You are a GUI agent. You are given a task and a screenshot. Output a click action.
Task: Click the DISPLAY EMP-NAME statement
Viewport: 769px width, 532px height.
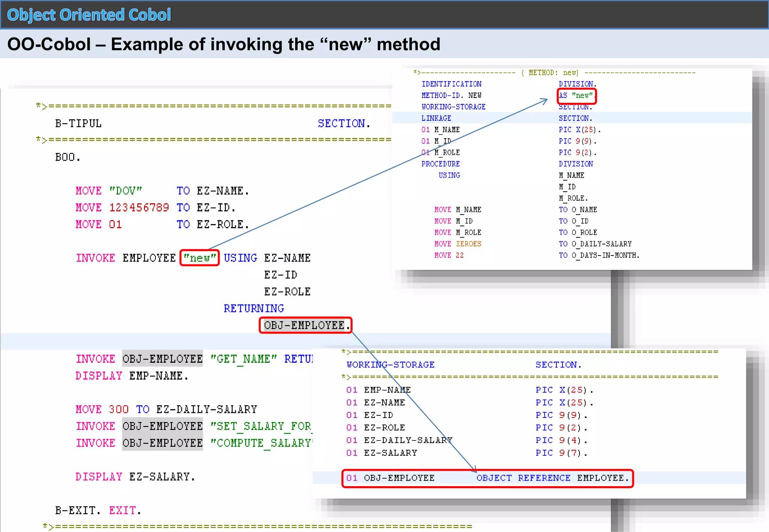click(132, 376)
